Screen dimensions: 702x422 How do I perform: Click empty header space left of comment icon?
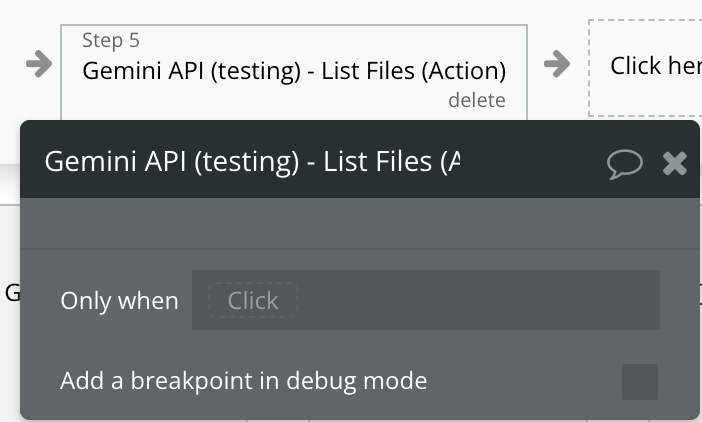(540, 163)
